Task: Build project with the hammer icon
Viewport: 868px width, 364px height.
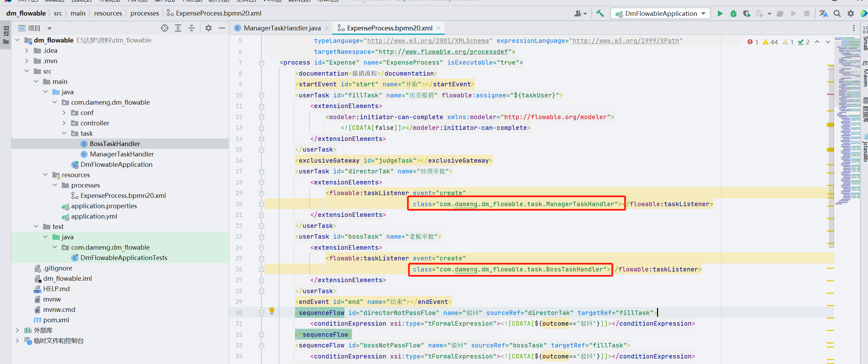Action: tap(600, 13)
